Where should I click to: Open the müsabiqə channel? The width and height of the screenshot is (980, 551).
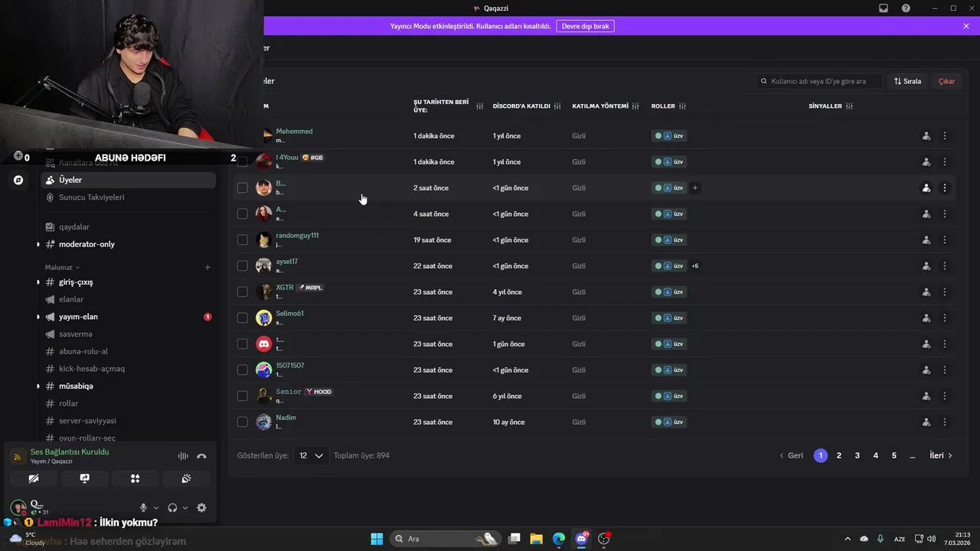tap(128, 386)
